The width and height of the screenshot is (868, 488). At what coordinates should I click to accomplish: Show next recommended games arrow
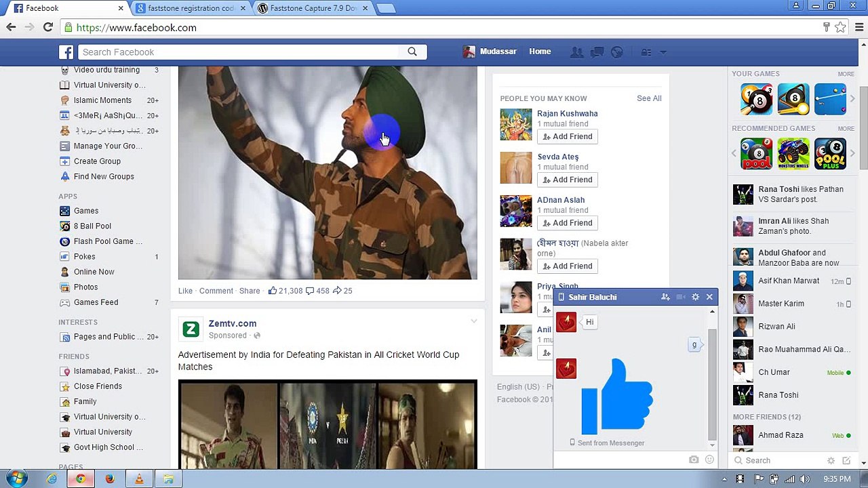tap(852, 154)
